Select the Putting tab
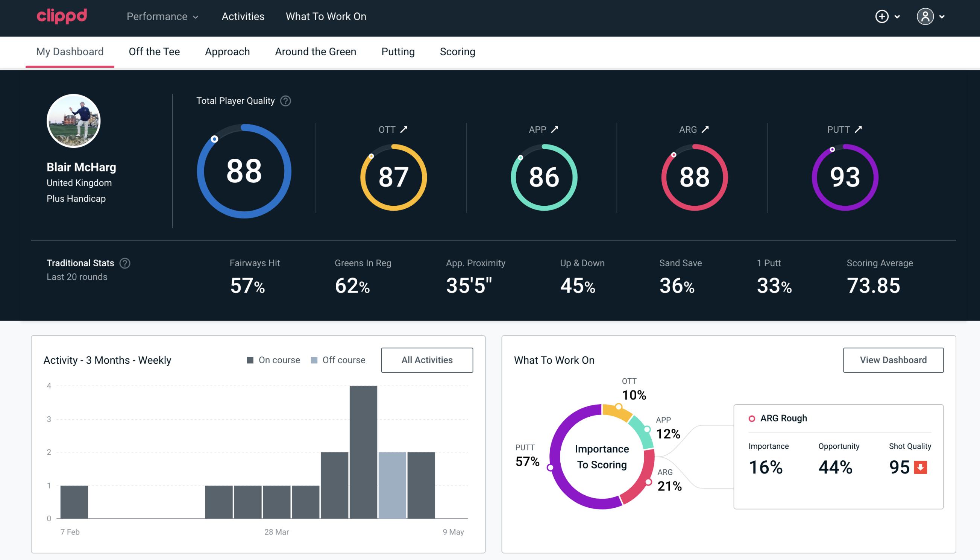This screenshot has height=560, width=980. tap(398, 51)
